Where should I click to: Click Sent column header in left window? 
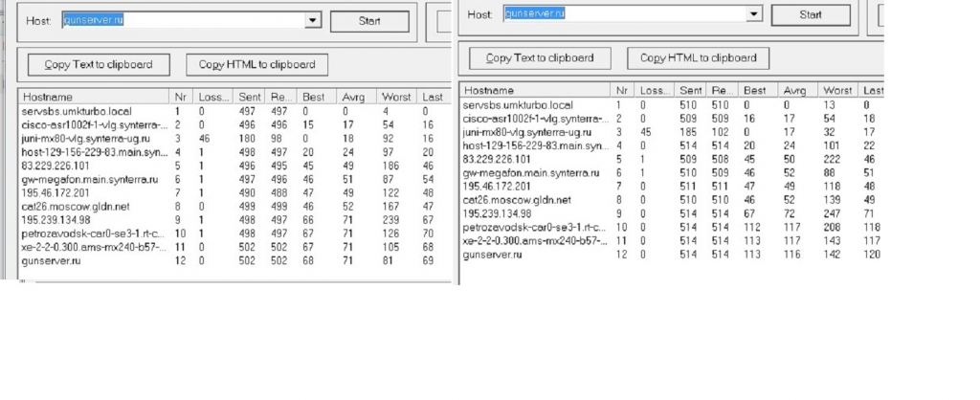250,97
